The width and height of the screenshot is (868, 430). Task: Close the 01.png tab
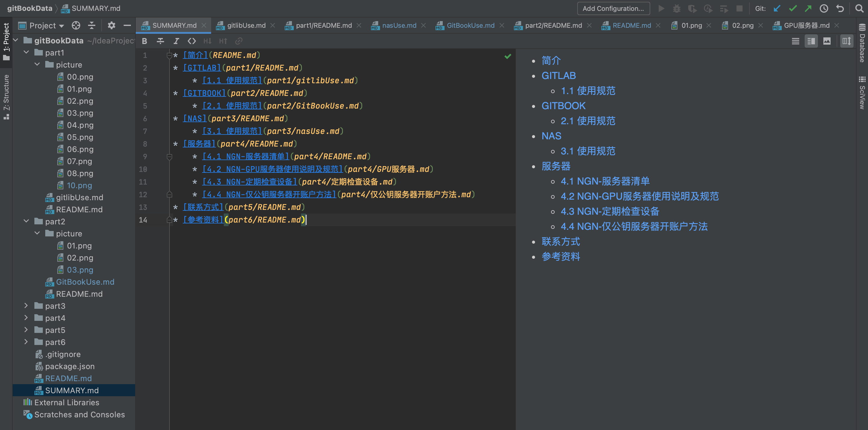tap(709, 25)
